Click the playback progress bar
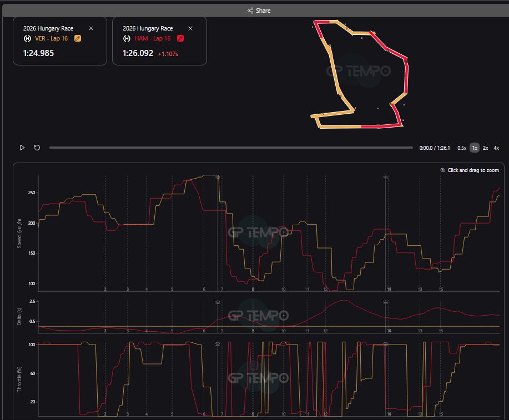The width and height of the screenshot is (509, 420). 231,148
